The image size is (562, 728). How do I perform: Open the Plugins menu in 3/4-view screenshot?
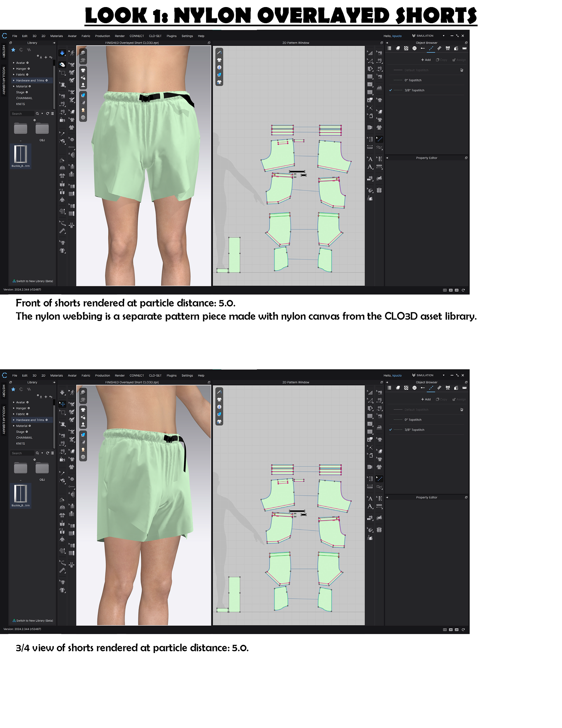coord(172,375)
